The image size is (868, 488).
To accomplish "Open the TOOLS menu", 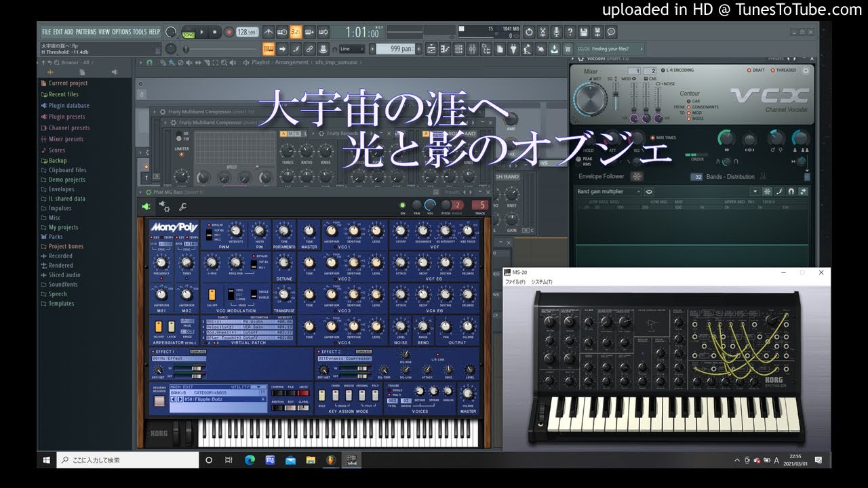I will 140,32.
